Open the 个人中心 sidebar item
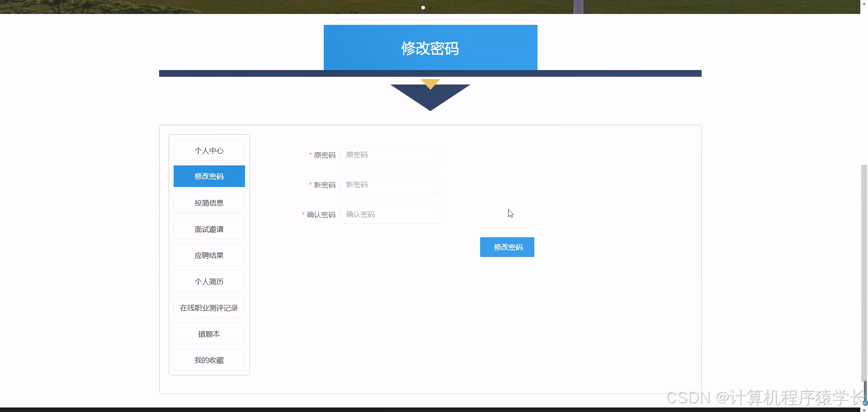 click(x=209, y=150)
